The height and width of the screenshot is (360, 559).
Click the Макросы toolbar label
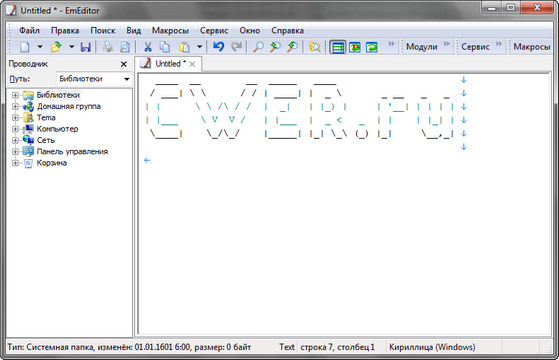532,47
